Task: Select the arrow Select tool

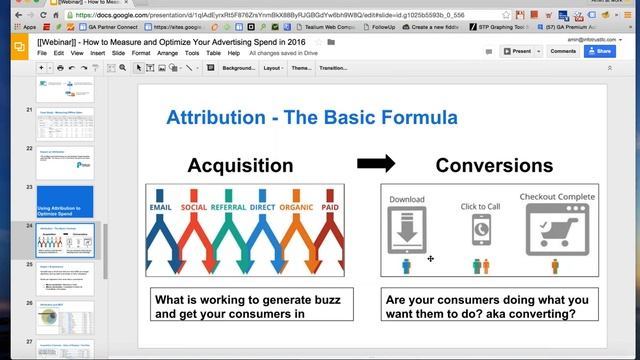Action: click(138, 68)
